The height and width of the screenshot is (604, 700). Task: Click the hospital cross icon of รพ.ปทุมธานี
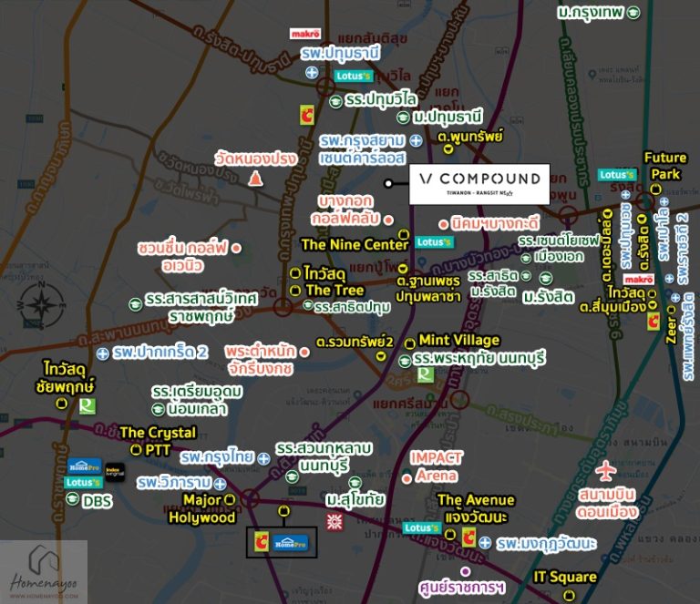[312, 72]
